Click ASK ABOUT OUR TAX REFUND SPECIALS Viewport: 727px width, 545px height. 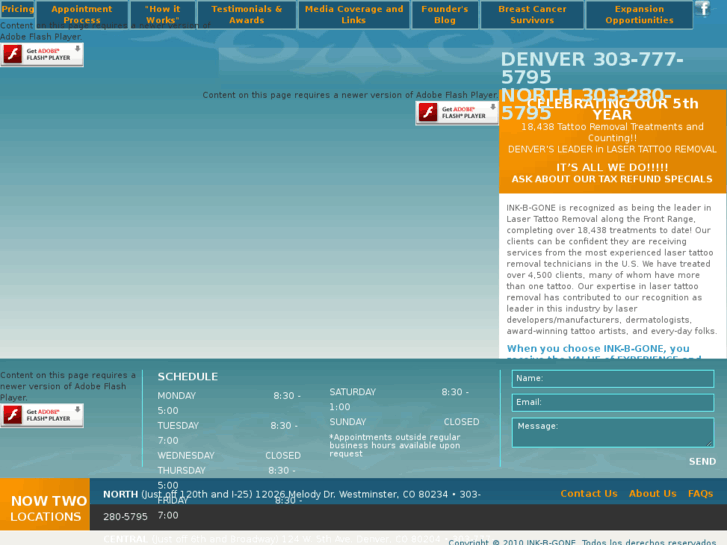click(x=612, y=179)
